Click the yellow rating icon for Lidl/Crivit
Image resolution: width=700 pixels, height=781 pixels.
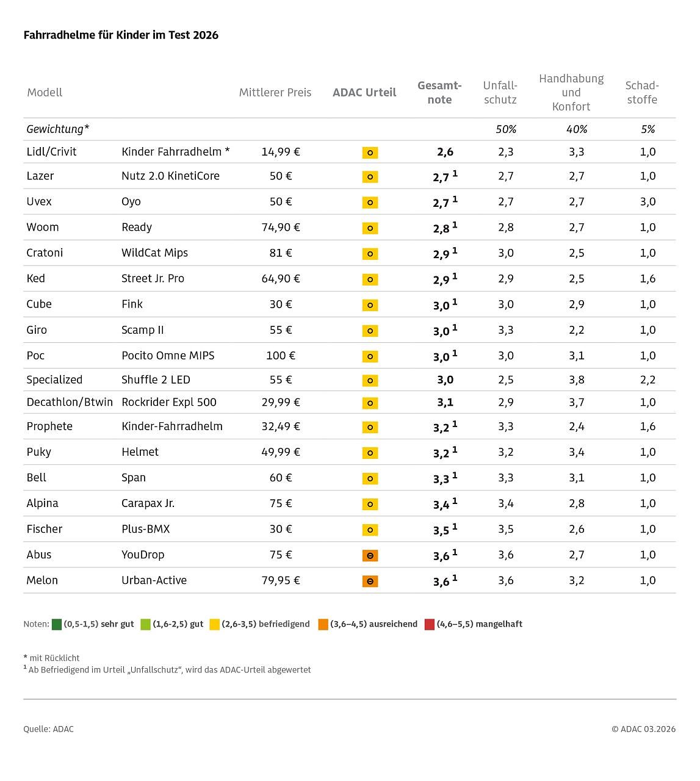[x=370, y=153]
